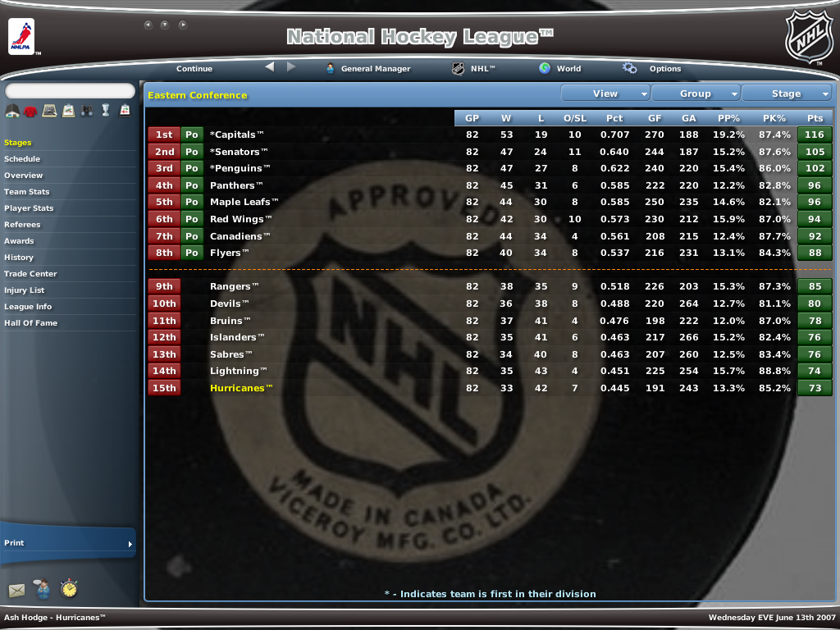Select the Penguins team name
This screenshot has width=840, height=630.
[x=240, y=168]
